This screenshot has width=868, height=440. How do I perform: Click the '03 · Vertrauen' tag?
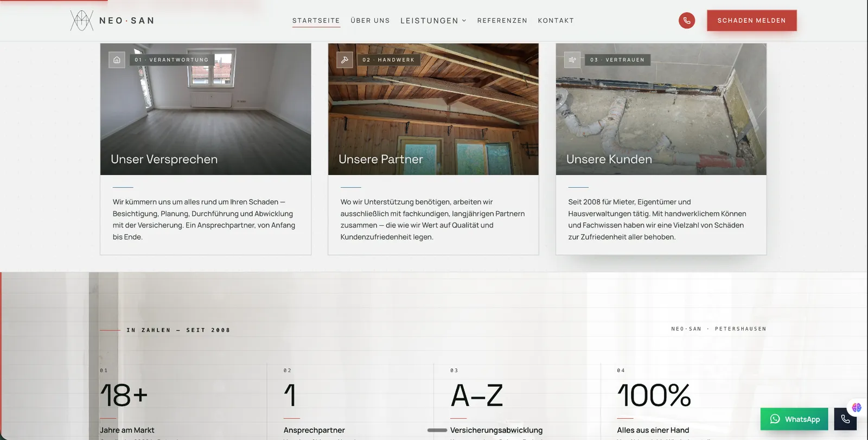pyautogui.click(x=617, y=60)
